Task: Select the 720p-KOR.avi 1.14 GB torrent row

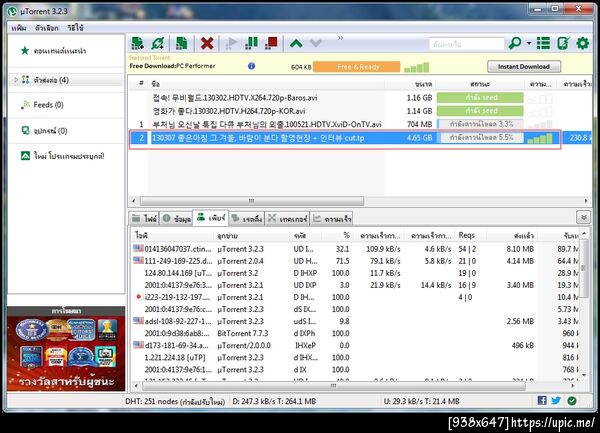Action: click(360, 111)
